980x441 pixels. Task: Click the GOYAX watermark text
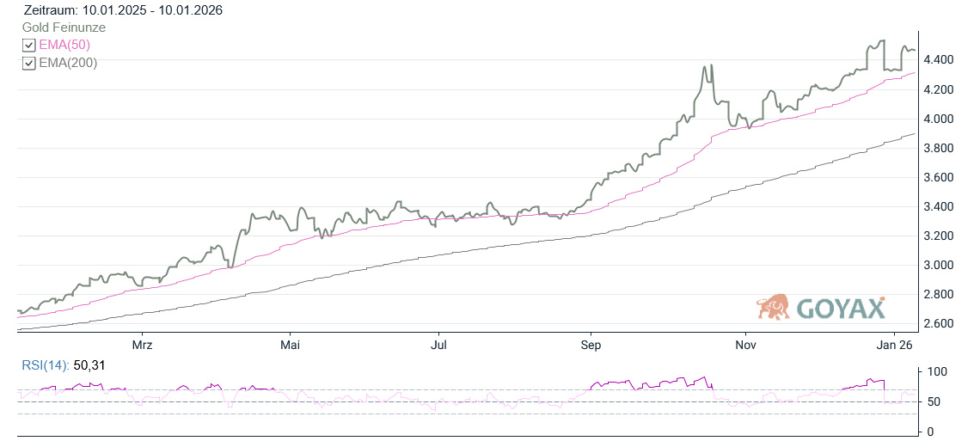click(x=840, y=309)
